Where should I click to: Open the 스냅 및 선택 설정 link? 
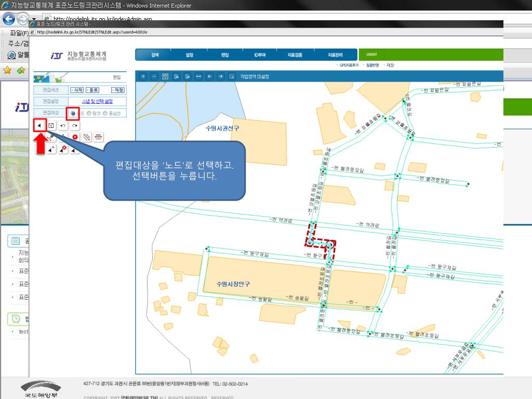97,101
